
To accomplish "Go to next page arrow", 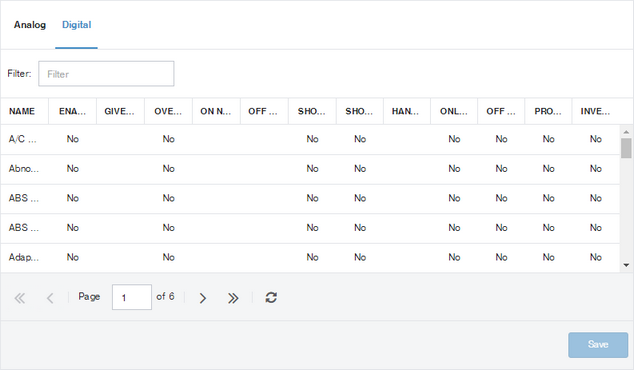I will coord(203,298).
